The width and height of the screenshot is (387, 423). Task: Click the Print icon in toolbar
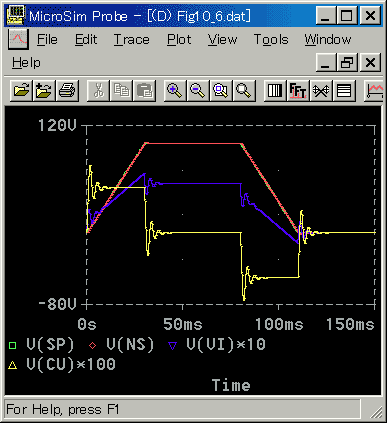68,90
